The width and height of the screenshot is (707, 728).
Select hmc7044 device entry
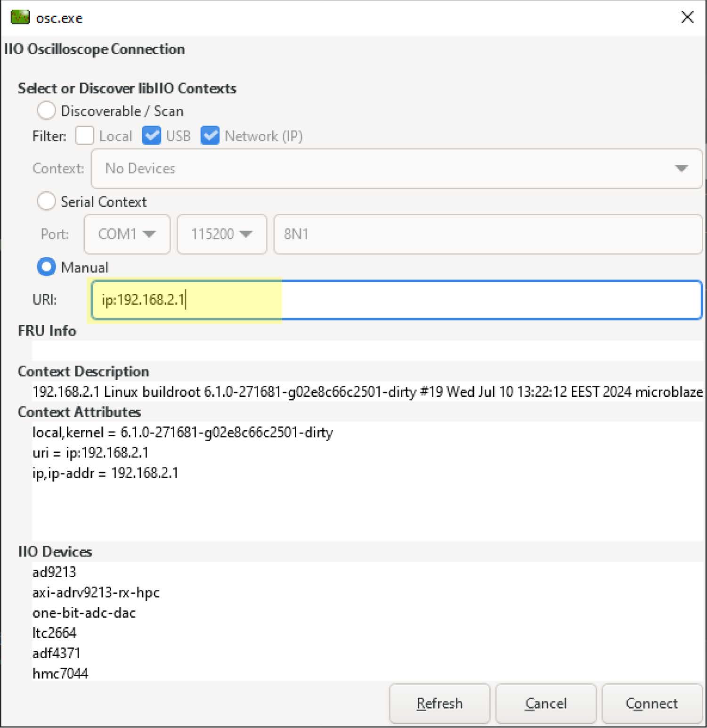60,673
